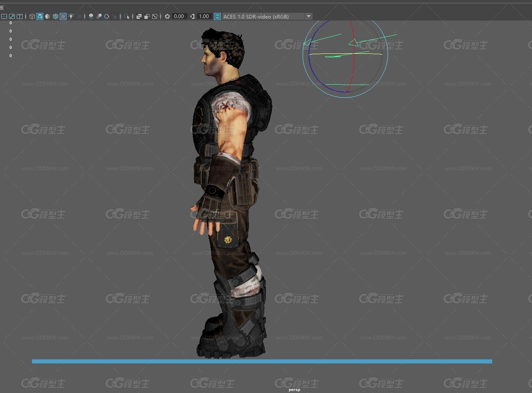The height and width of the screenshot is (393, 532).
Task: Toggle X-ray display icon
Action: (x=139, y=16)
